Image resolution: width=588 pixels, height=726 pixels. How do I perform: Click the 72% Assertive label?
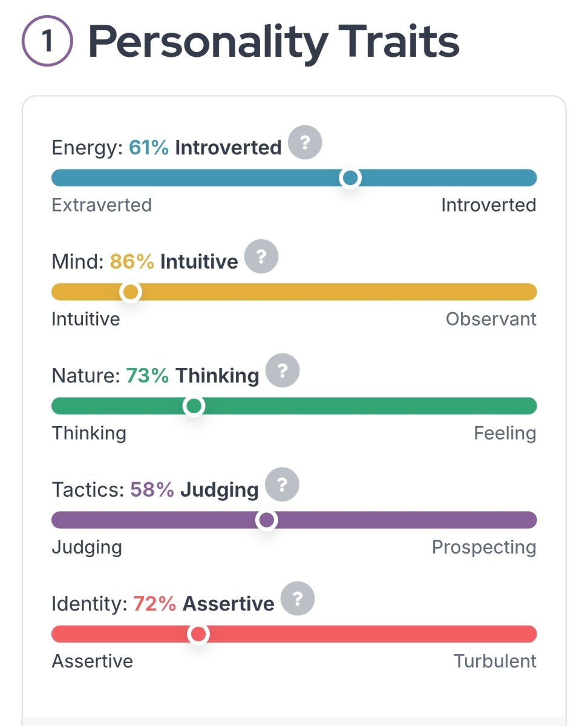coord(204,603)
